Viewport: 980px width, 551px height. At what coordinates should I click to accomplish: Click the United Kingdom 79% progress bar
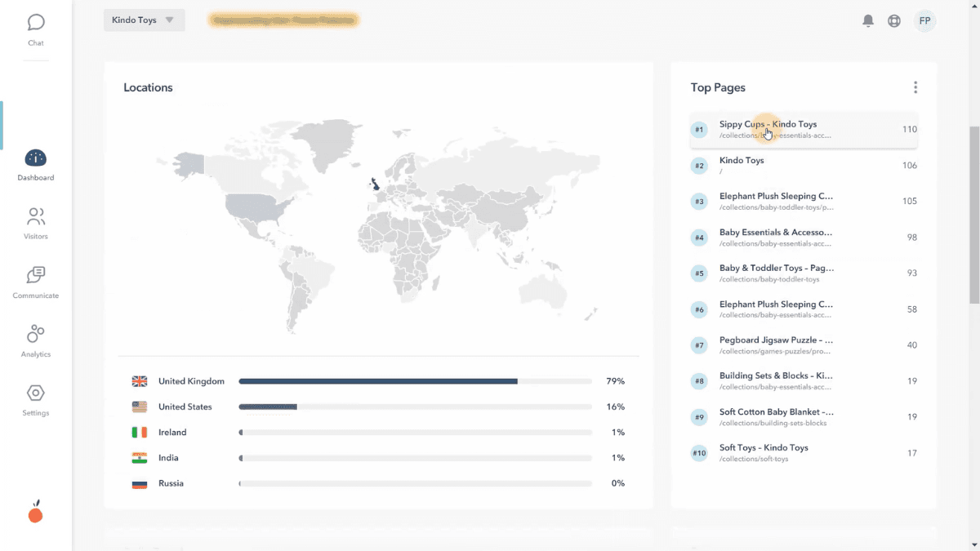(x=415, y=381)
